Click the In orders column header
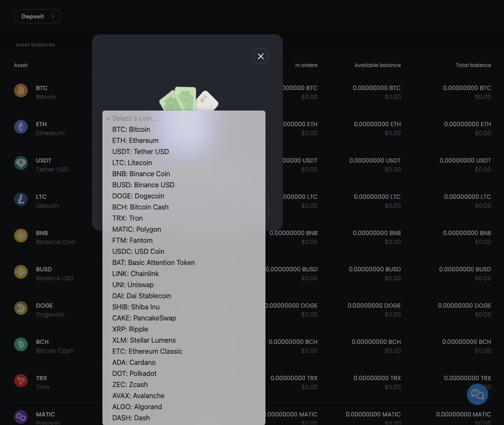The image size is (504, 425). point(306,65)
